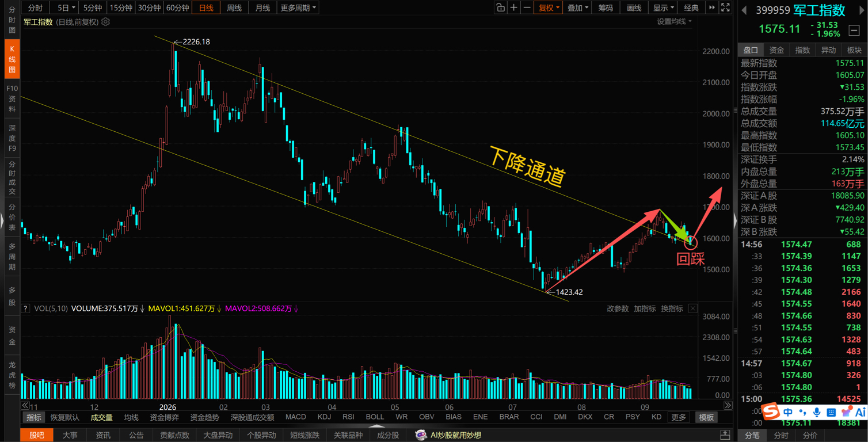868x442 pixels.
Task: Go to next stock with right arrow
Action: coord(862,10)
